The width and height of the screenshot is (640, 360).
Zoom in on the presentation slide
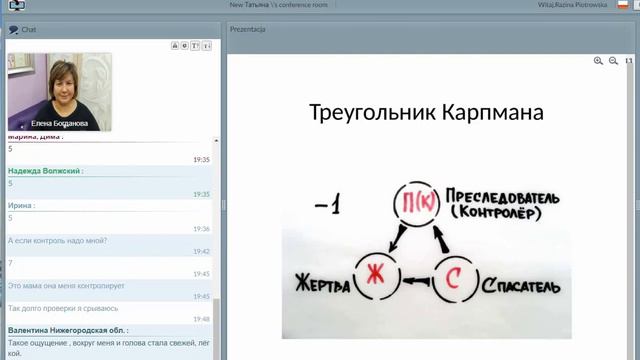598,61
